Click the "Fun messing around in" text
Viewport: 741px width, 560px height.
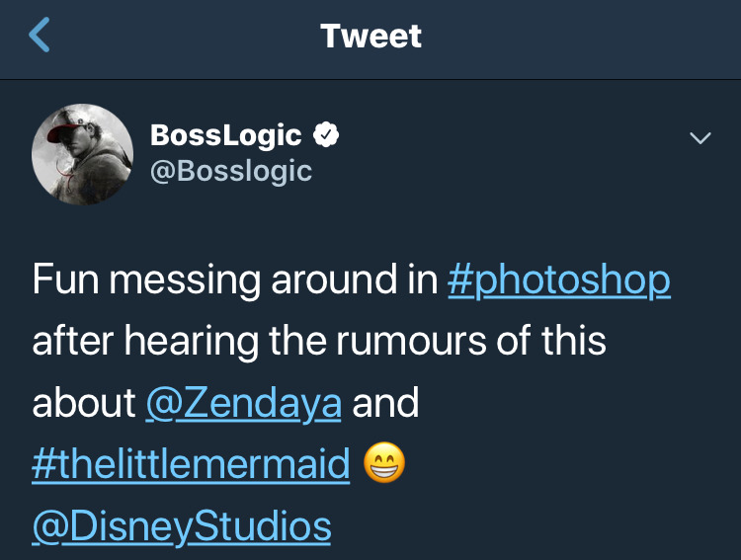[x=234, y=280]
